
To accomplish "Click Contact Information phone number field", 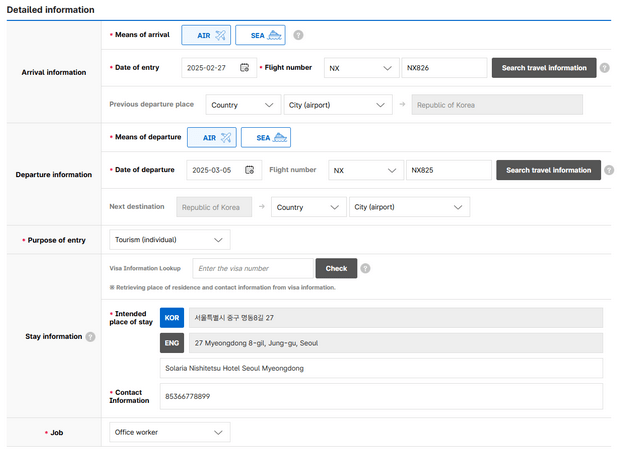I will coord(381,396).
